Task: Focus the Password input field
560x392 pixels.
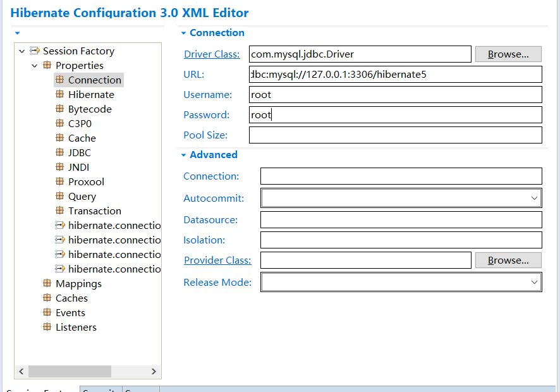Action: [396, 114]
